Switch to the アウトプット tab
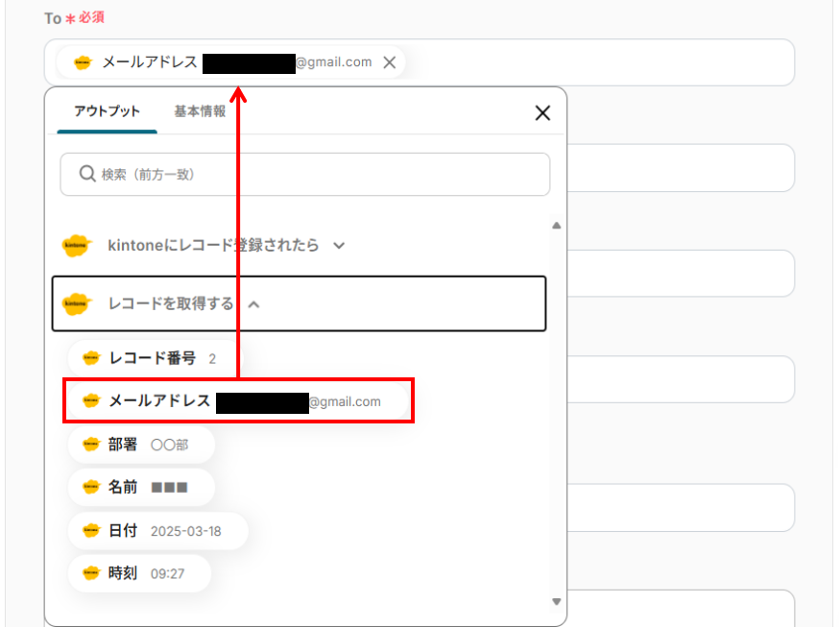 click(107, 111)
